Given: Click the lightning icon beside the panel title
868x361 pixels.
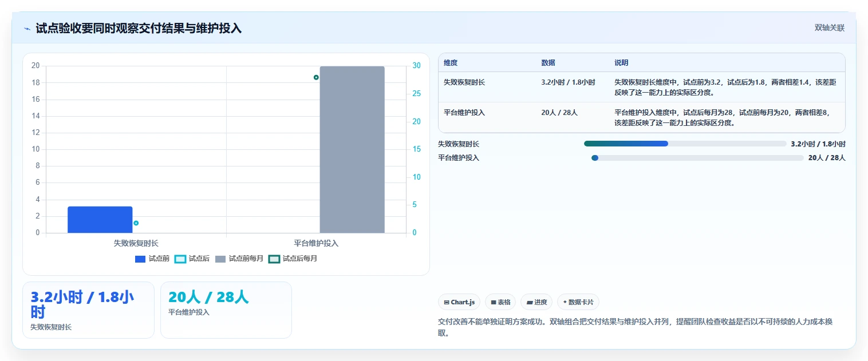Looking at the screenshot, I should [27, 28].
